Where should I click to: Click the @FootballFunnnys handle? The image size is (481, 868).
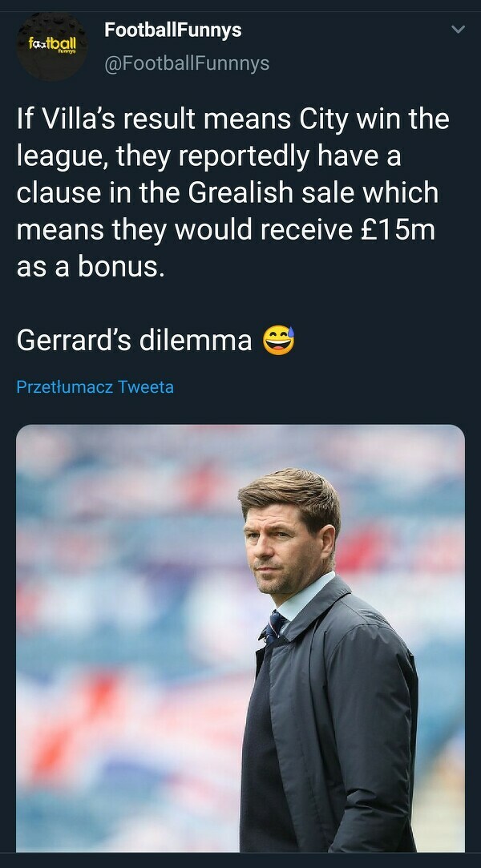click(x=187, y=63)
